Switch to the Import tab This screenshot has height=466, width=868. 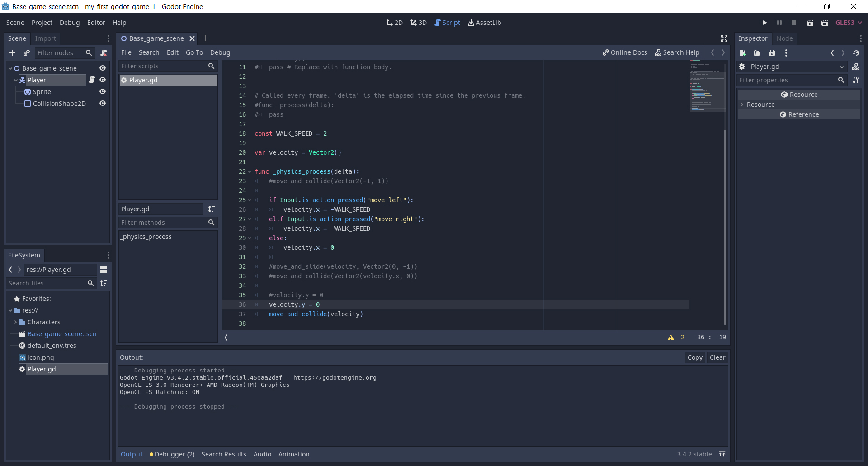[x=46, y=38]
